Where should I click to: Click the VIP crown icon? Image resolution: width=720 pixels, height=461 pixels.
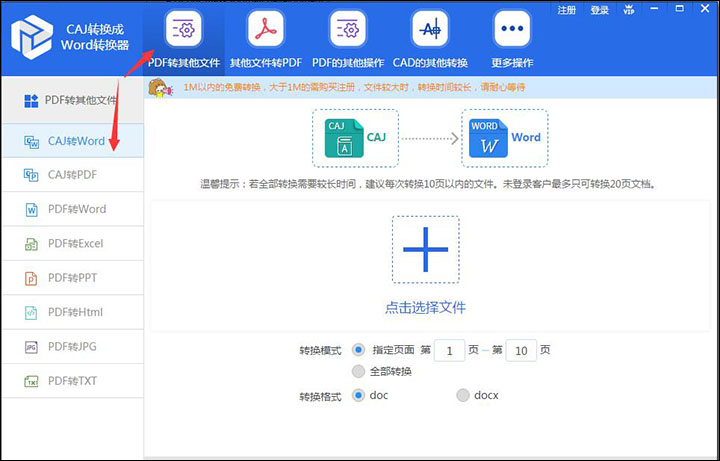point(629,9)
